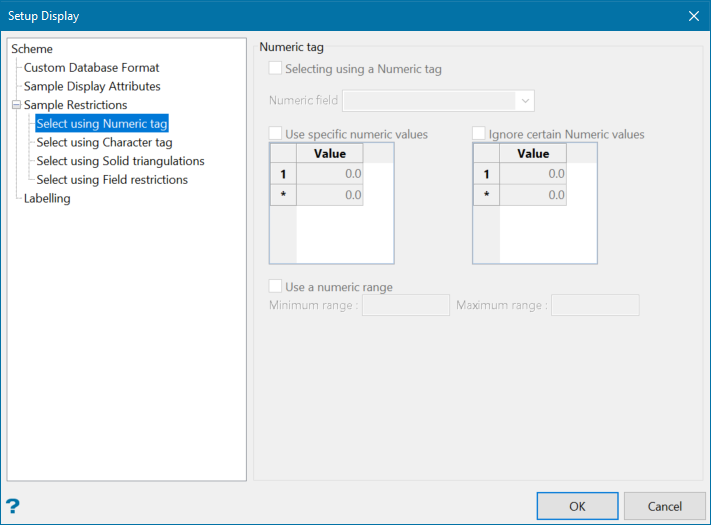This screenshot has height=525, width=711.
Task: Open Select using Solid triangulations page
Action: click(x=120, y=161)
